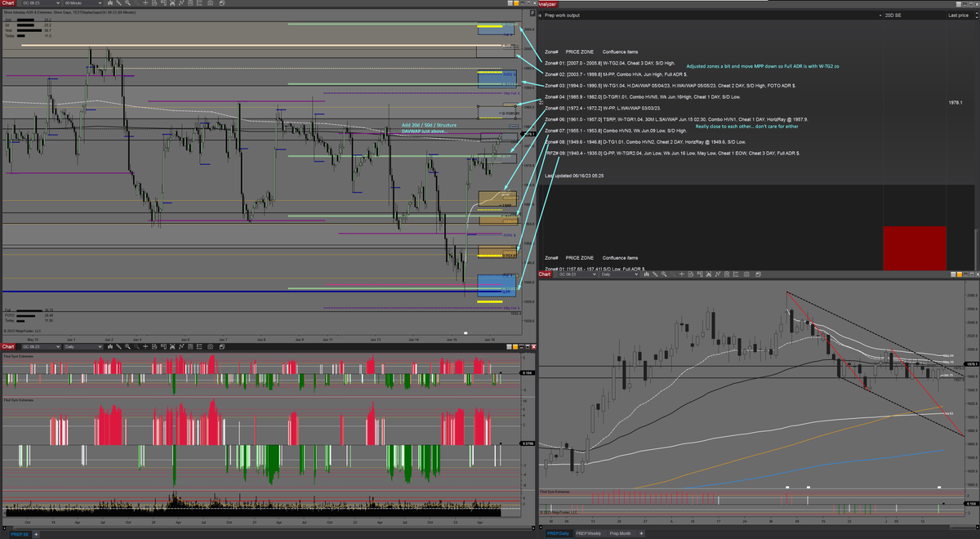
Task: Click camera screenshot icon in 60 Minute chart
Action: click(x=210, y=3)
